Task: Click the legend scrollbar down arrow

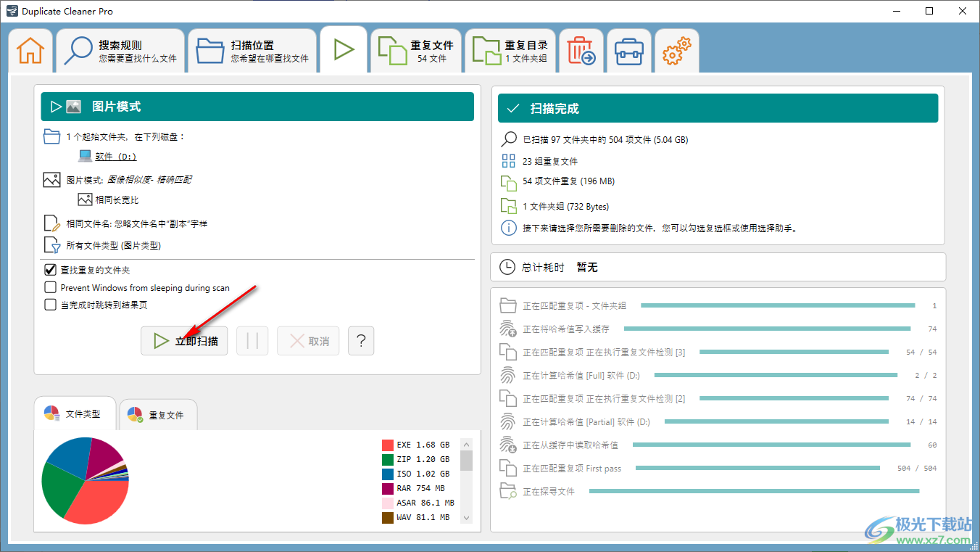Action: [466, 518]
